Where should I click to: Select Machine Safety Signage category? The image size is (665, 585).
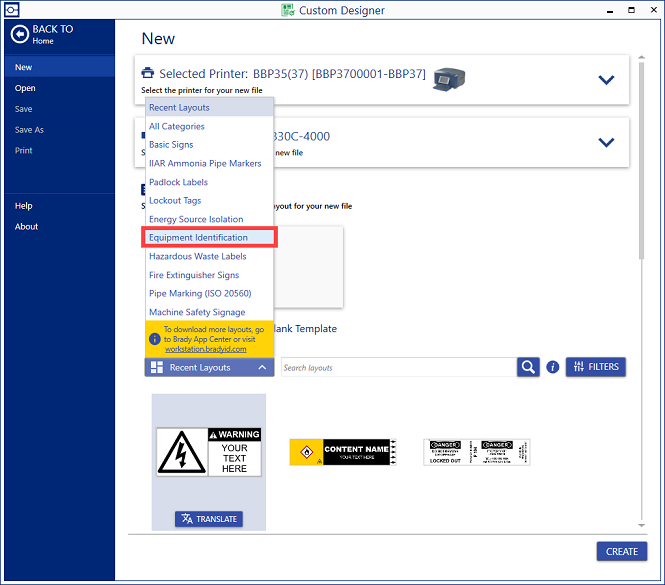click(210, 312)
